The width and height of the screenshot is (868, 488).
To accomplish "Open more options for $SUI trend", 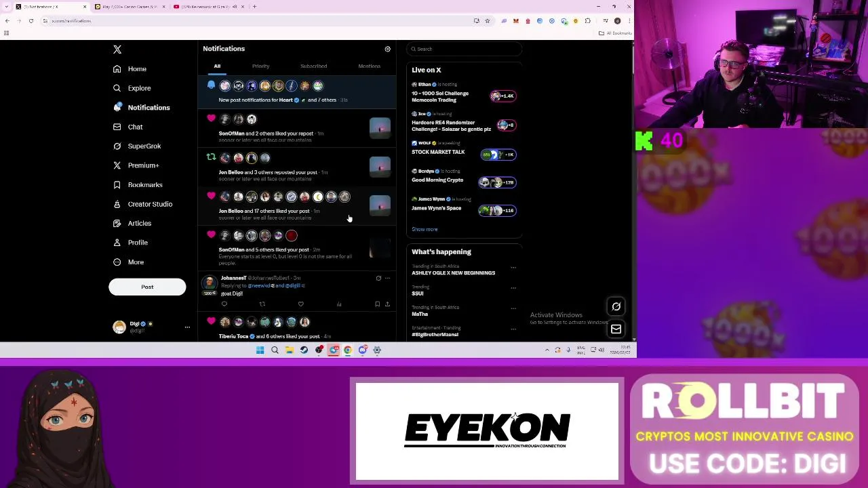I will click(x=513, y=287).
